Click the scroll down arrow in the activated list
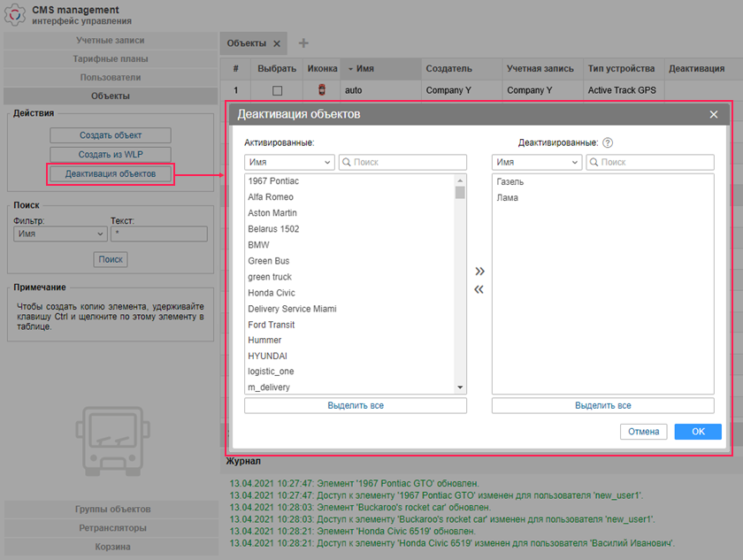 (x=460, y=387)
